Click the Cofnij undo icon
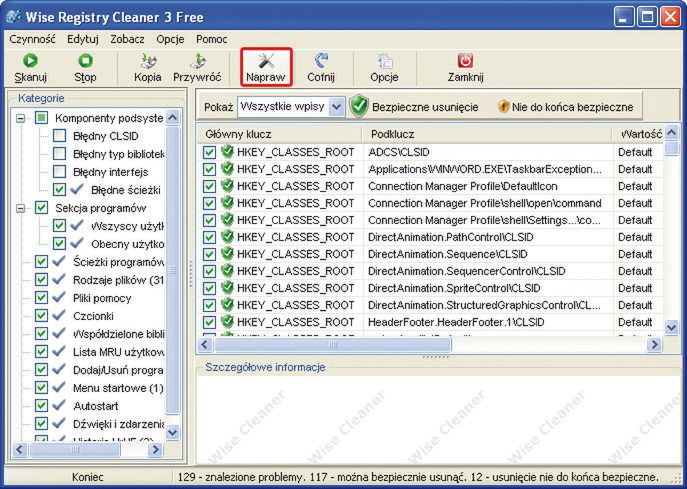 coord(321,61)
